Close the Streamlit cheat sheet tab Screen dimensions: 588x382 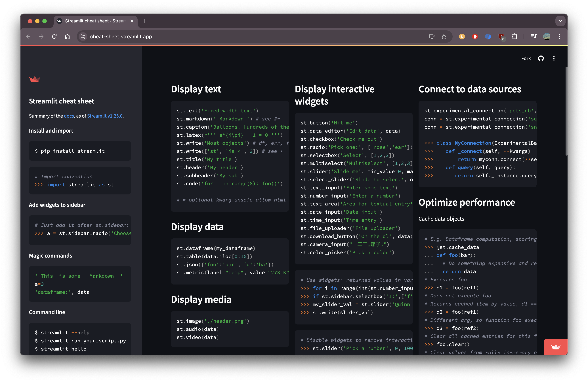132,21
